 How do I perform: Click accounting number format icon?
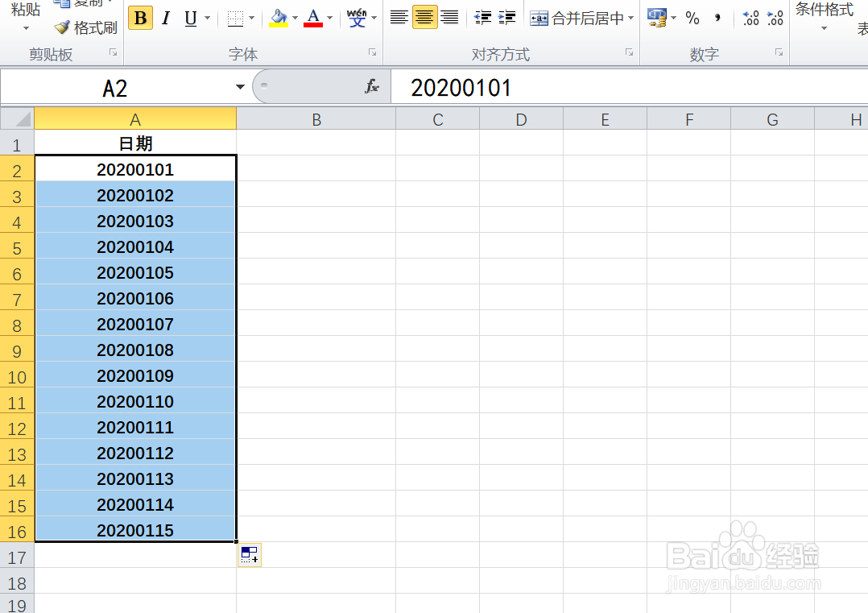point(657,18)
